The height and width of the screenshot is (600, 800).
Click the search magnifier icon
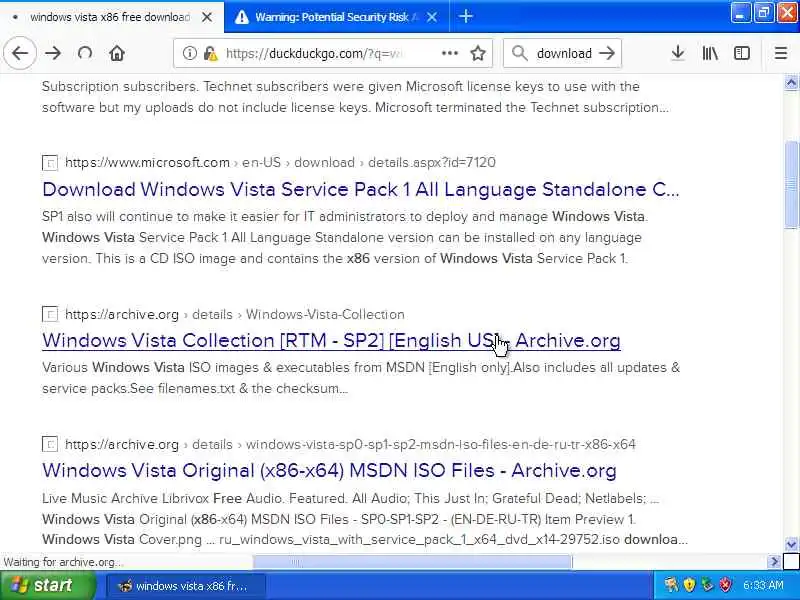(x=519, y=53)
